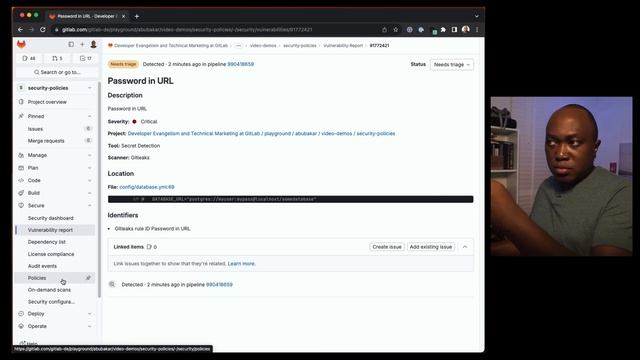
Task: Expand collapsed breadcrumb ellipsis
Action: click(239, 46)
